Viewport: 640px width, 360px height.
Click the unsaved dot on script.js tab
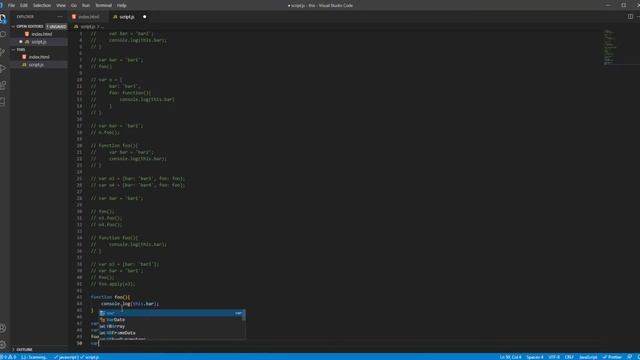[x=144, y=17]
